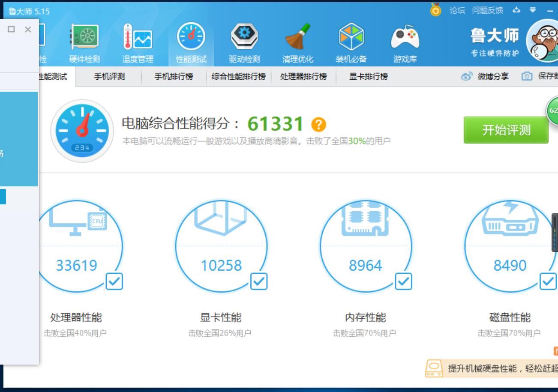This screenshot has height=392, width=558.
Task: Click 击败全国26%用户 text
Action: 220,333
